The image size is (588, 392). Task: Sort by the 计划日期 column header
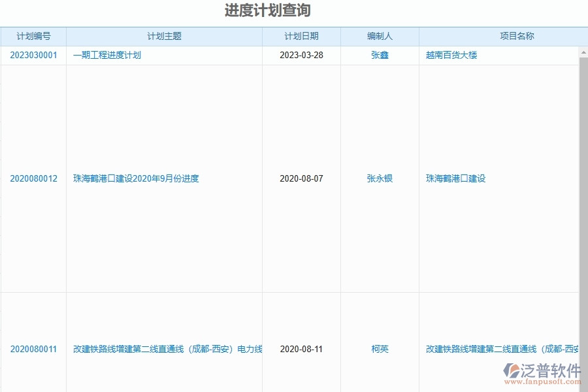click(301, 37)
